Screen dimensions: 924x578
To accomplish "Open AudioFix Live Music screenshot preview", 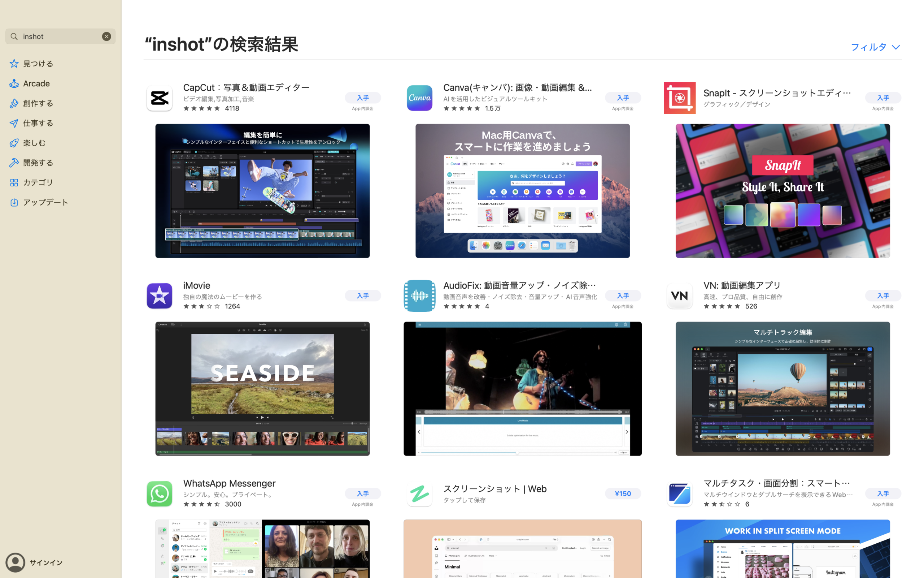I will 522,389.
